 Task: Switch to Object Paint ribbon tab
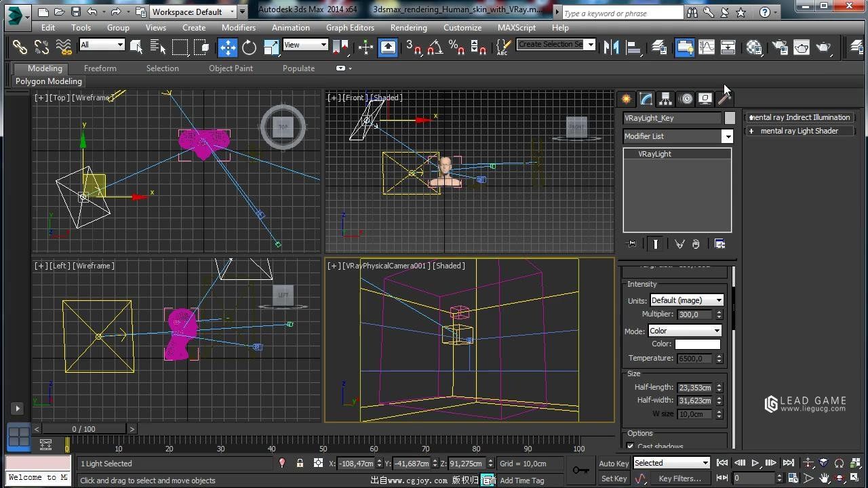pyautogui.click(x=231, y=68)
